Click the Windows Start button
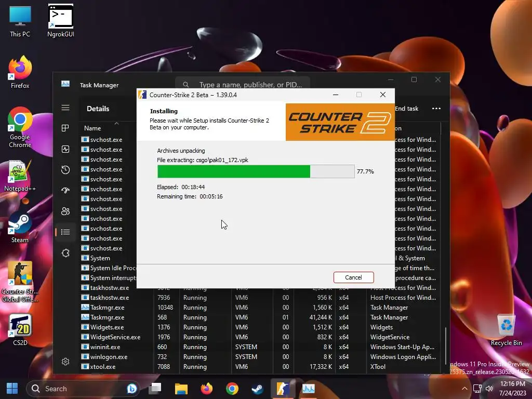The width and height of the screenshot is (532, 399). coord(12,389)
